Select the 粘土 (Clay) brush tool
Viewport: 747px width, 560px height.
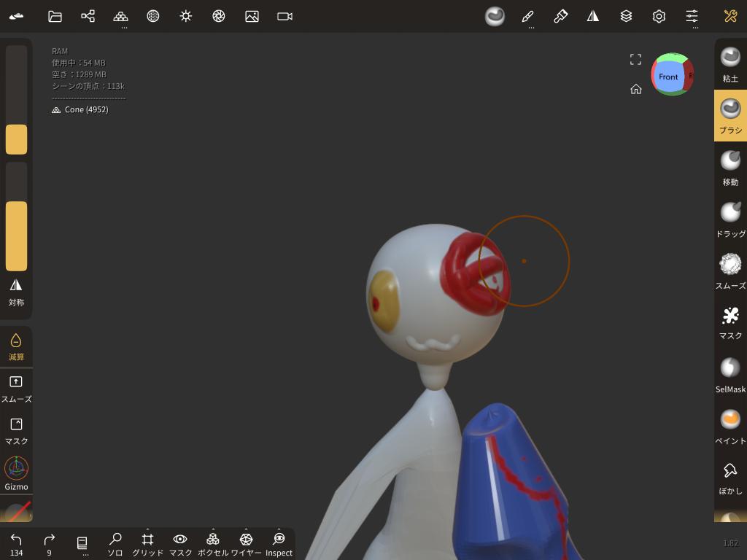[x=730, y=63]
